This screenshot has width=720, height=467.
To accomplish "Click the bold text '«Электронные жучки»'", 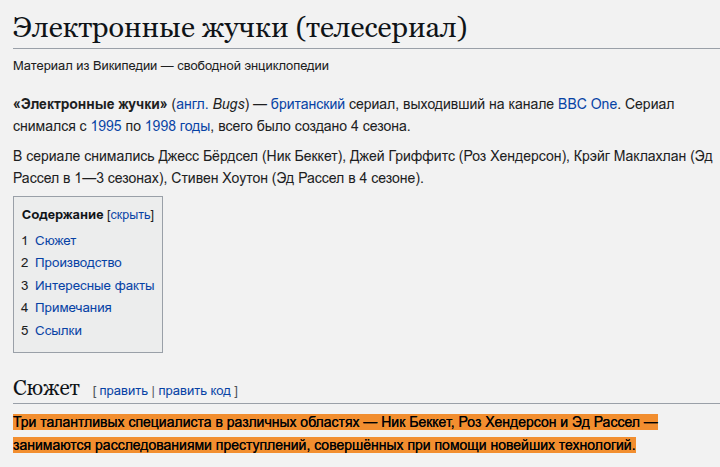I will coord(90,104).
